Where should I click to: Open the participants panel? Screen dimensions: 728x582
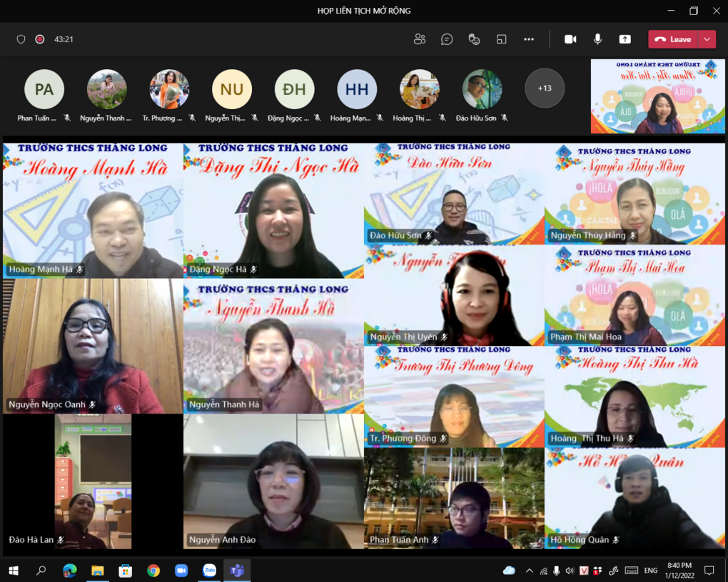(420, 39)
